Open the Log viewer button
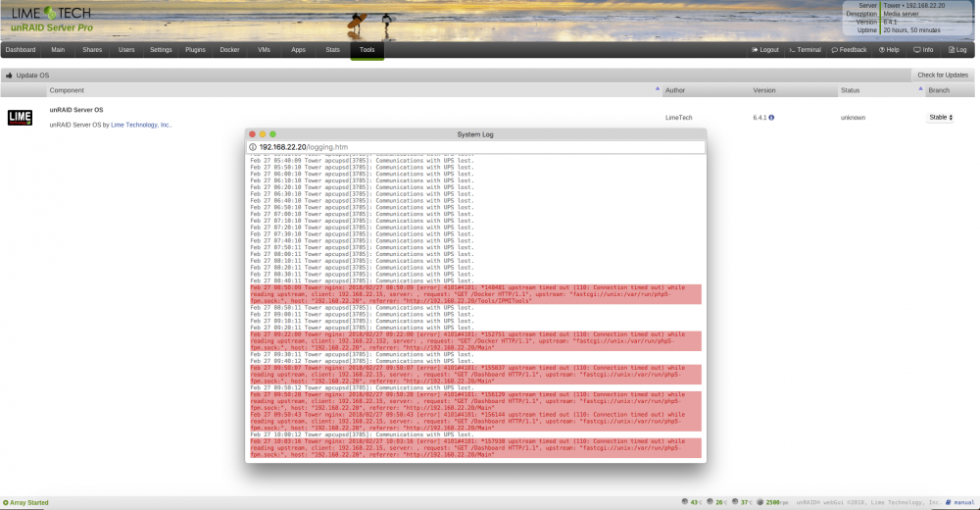The image size is (980, 510). coord(957,50)
